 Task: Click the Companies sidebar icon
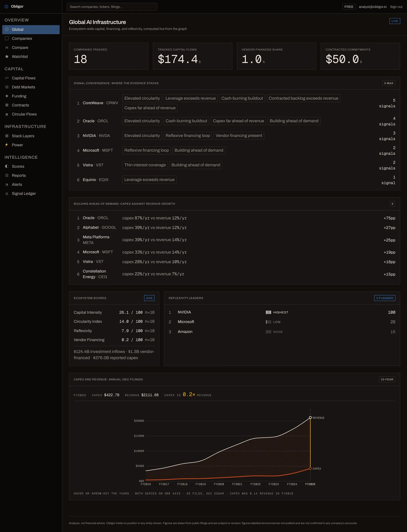pyautogui.click(x=7, y=38)
